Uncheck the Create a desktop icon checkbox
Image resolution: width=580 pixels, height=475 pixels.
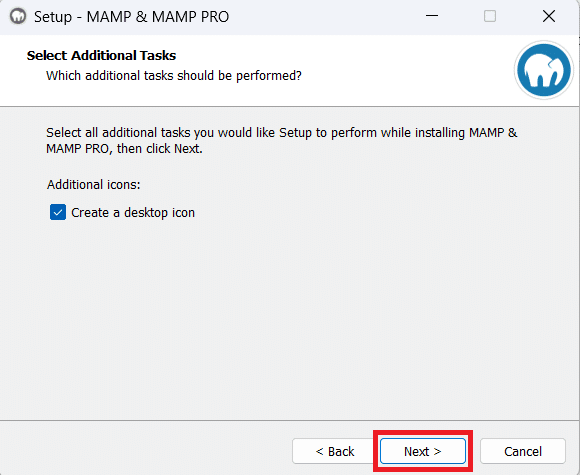tap(58, 212)
